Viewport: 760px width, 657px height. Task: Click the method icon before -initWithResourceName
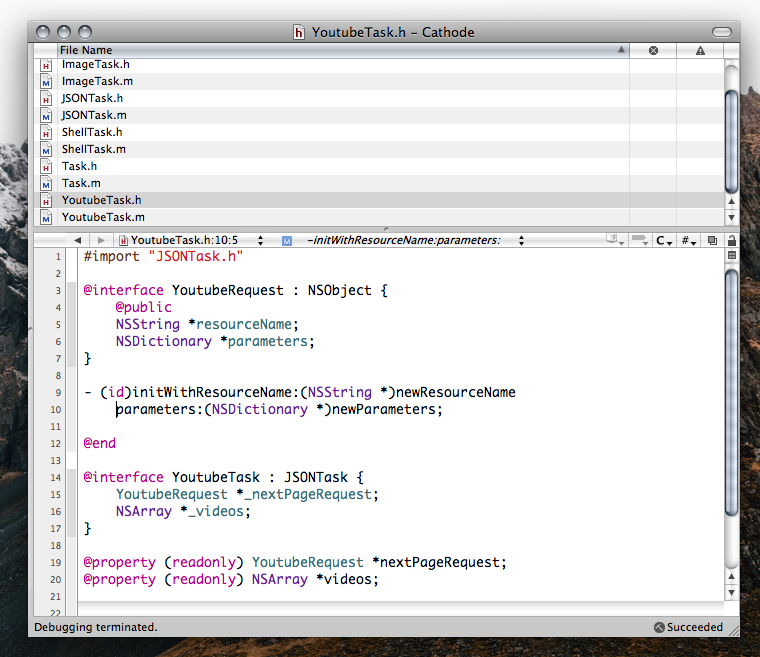coord(287,240)
